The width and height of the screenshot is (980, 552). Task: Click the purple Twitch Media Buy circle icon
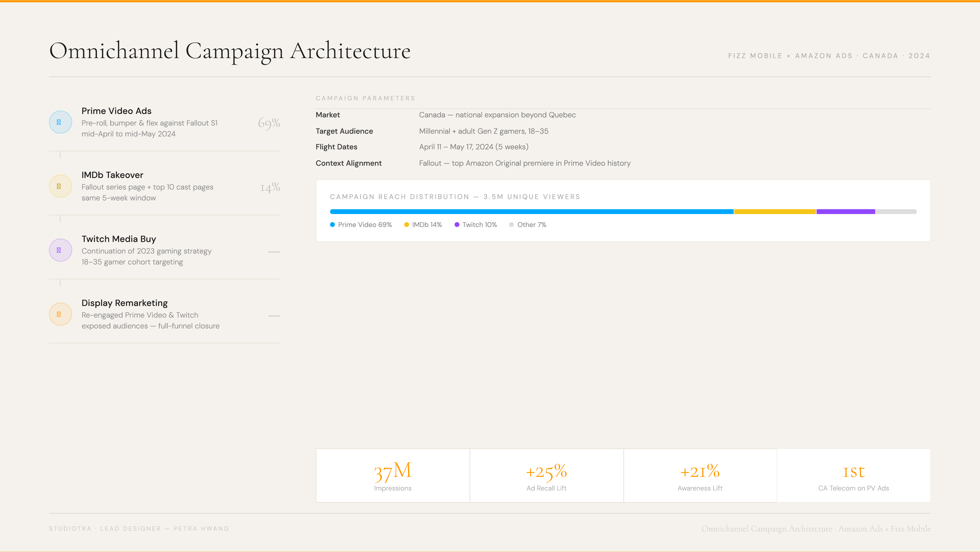pyautogui.click(x=61, y=250)
